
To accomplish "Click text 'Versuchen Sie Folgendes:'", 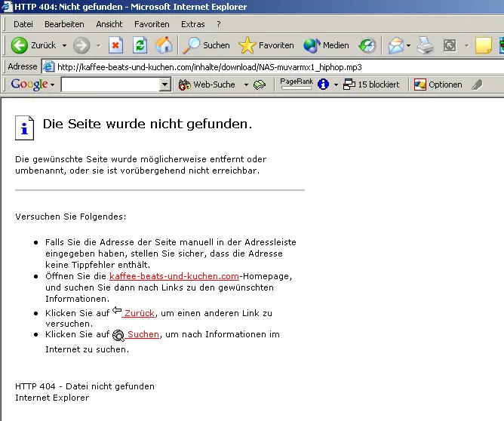I will [71, 217].
